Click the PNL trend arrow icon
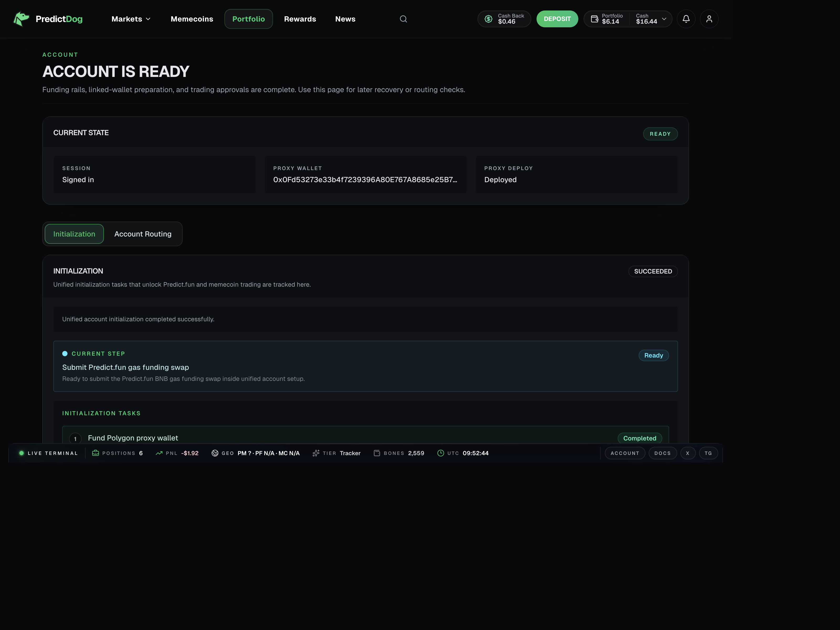This screenshot has width=840, height=630. tap(159, 453)
